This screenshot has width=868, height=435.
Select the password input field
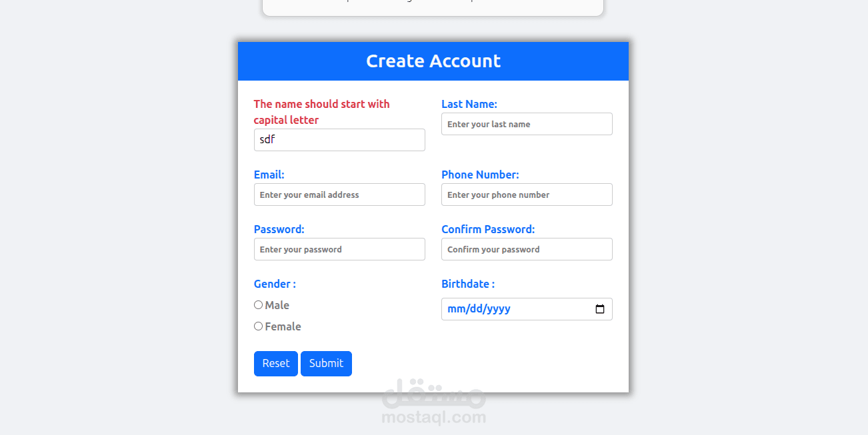click(339, 249)
